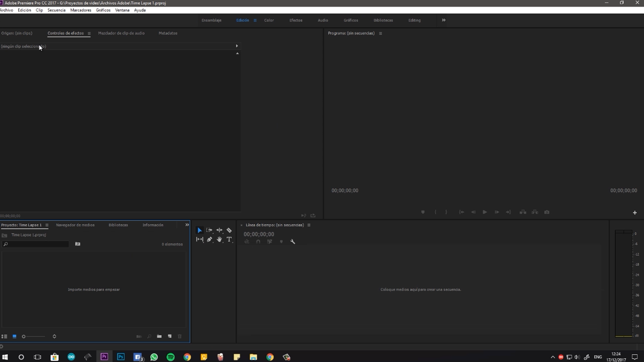
Task: Step back one frame in Program monitor
Action: pos(473,212)
